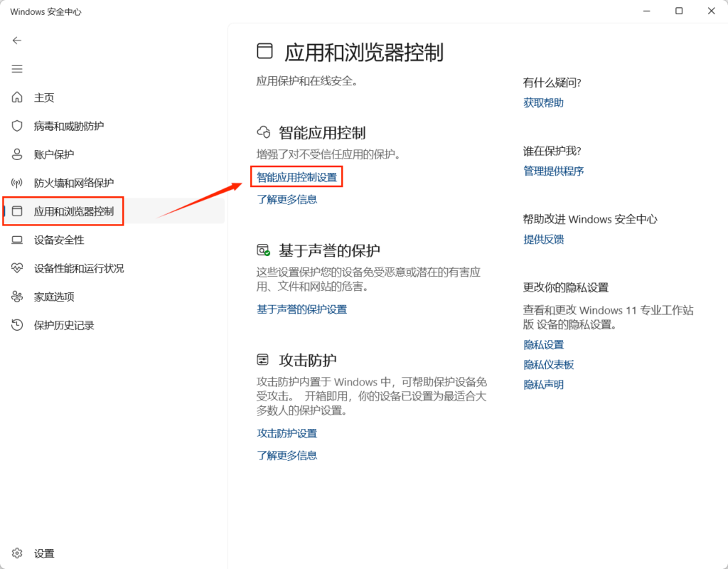Open 隐私设置 link

pos(544,345)
